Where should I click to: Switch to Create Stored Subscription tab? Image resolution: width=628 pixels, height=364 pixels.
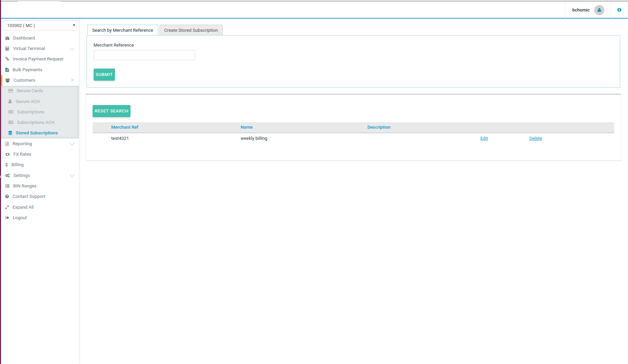191,30
